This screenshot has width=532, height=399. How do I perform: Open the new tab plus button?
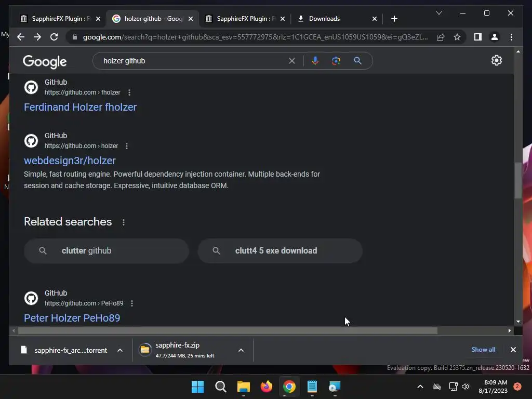(x=394, y=19)
